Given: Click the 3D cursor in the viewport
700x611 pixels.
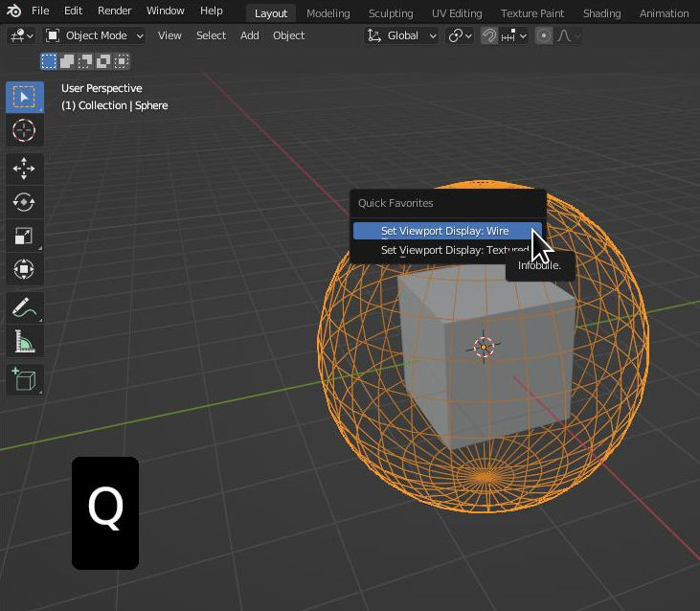Looking at the screenshot, I should click(484, 347).
